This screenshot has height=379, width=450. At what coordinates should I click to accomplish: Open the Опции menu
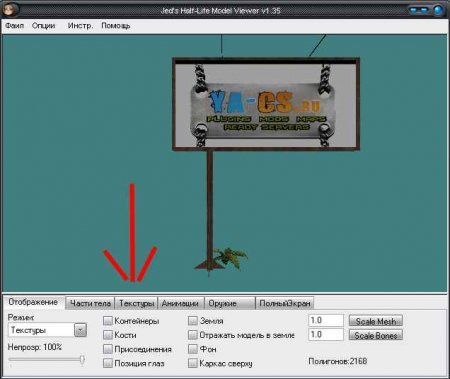pos(43,26)
